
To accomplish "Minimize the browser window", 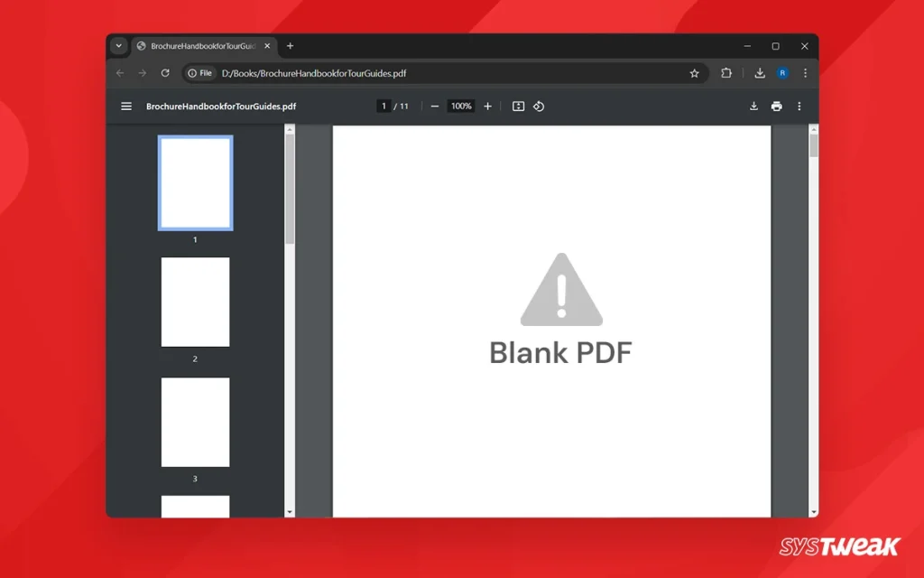I will pyautogui.click(x=747, y=46).
